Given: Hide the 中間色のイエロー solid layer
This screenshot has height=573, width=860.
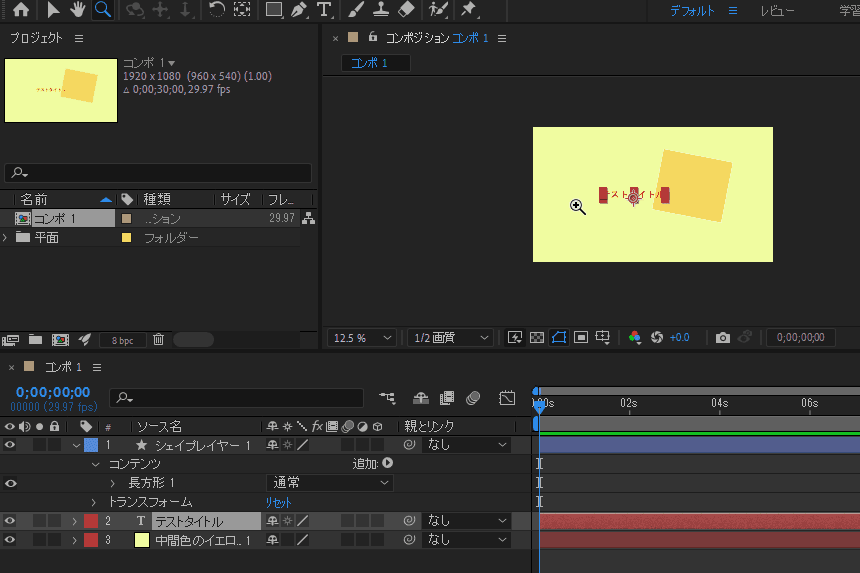Looking at the screenshot, I should pyautogui.click(x=10, y=540).
